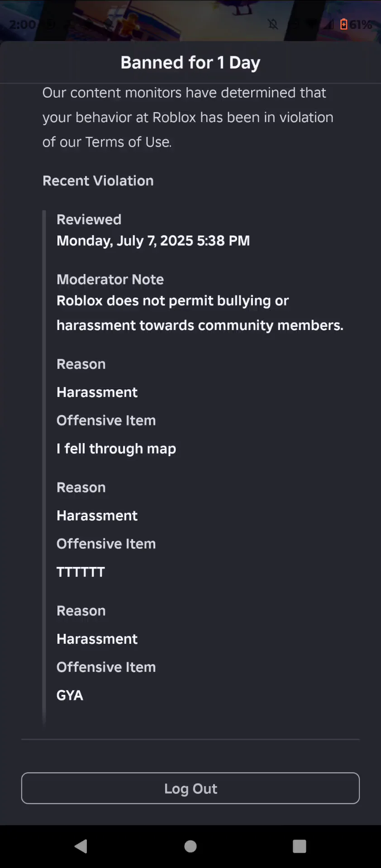Viewport: 381px width, 868px height.
Task: Tap the vertical quote bar beside violation details
Action: tap(44, 468)
